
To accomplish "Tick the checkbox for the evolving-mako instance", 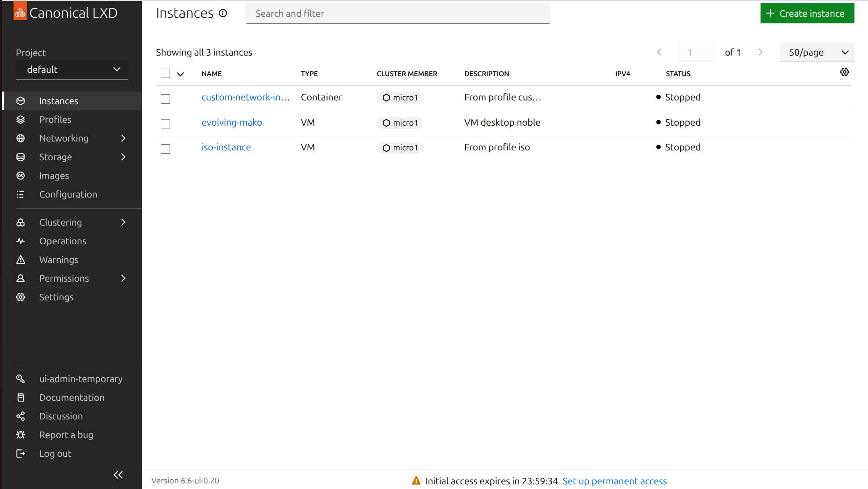I will (x=165, y=123).
